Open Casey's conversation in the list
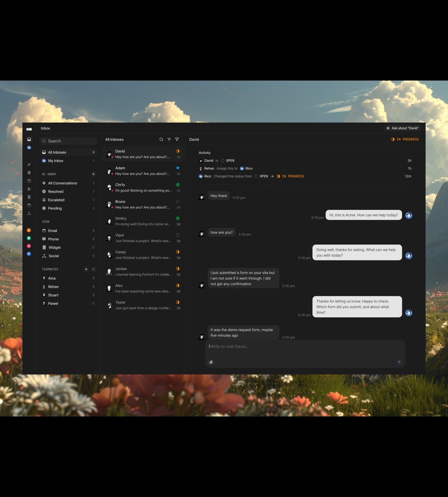Image resolution: width=448 pixels, height=497 pixels. (x=143, y=255)
